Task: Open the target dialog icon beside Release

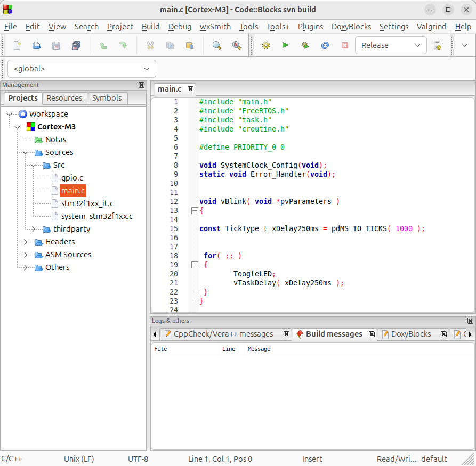Action: (438, 45)
